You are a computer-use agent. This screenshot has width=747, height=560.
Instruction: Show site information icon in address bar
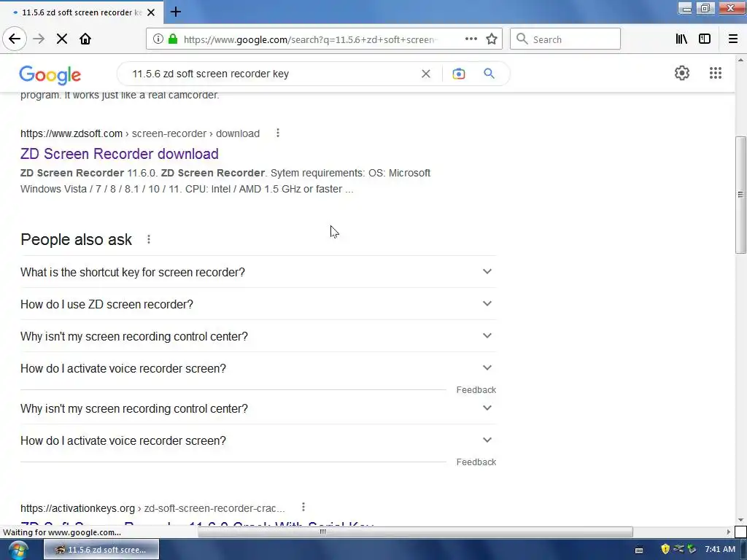[158, 39]
